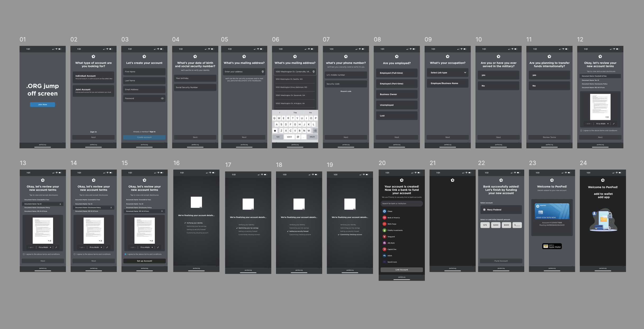Click location pin icon in screen 05 address field
The width and height of the screenshot is (644, 329).
[x=263, y=72]
